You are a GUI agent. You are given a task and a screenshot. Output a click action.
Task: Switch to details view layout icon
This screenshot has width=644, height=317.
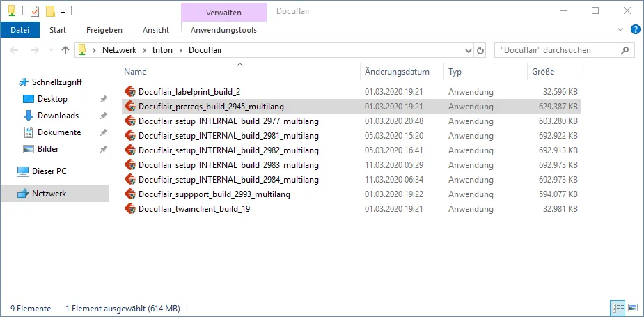point(618,308)
